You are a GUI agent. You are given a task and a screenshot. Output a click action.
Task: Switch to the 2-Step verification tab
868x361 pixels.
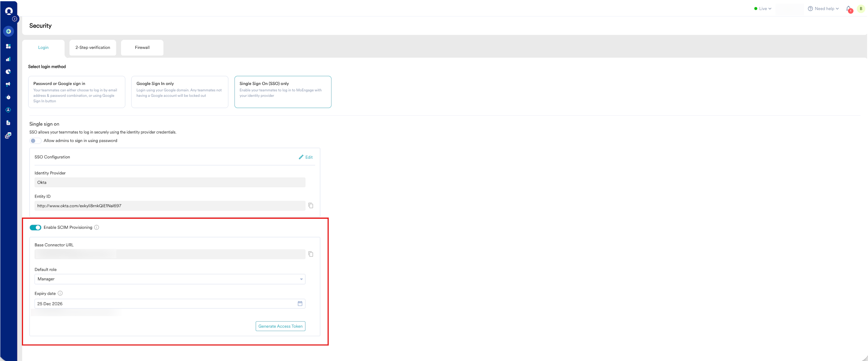click(93, 48)
